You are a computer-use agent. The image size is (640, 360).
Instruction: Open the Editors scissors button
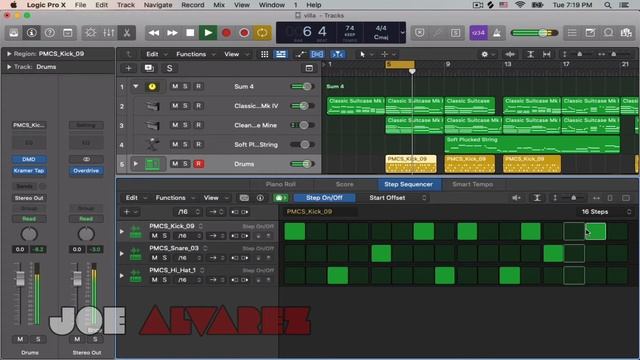coord(127,33)
